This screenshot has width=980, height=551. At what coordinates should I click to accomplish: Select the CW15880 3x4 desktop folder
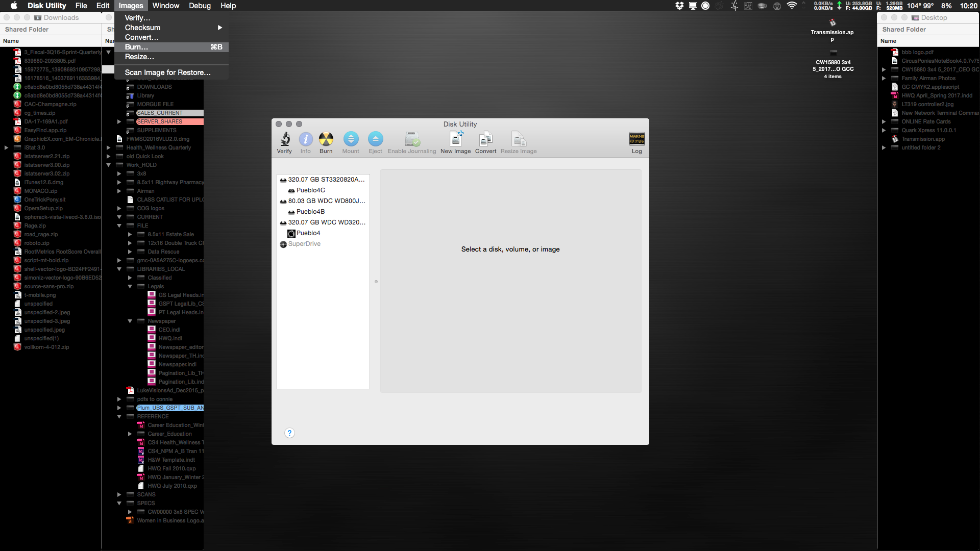click(833, 53)
